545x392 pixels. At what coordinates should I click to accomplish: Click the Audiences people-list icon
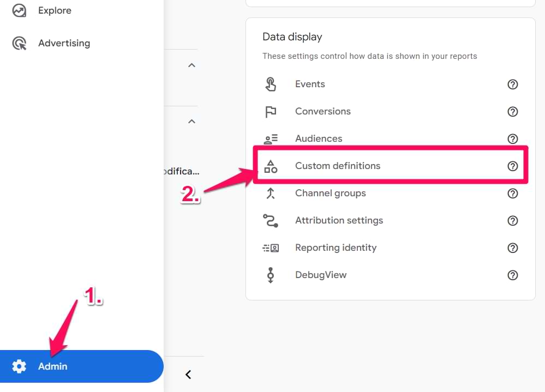pyautogui.click(x=271, y=139)
